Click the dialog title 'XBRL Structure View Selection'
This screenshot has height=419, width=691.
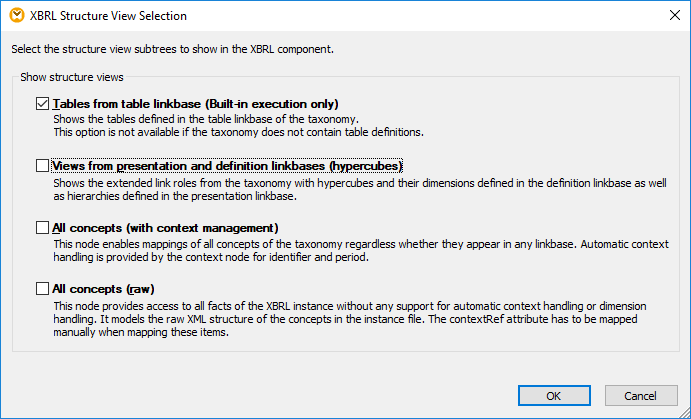point(107,16)
